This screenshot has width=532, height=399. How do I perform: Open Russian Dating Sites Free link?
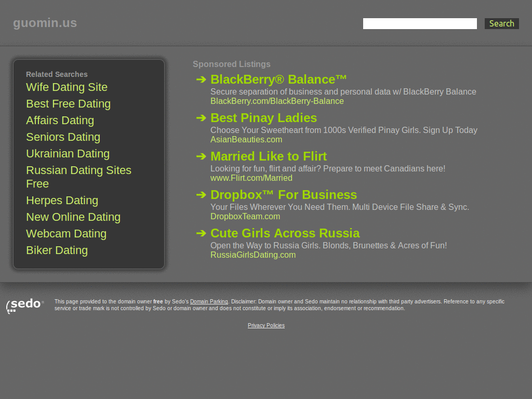(79, 177)
